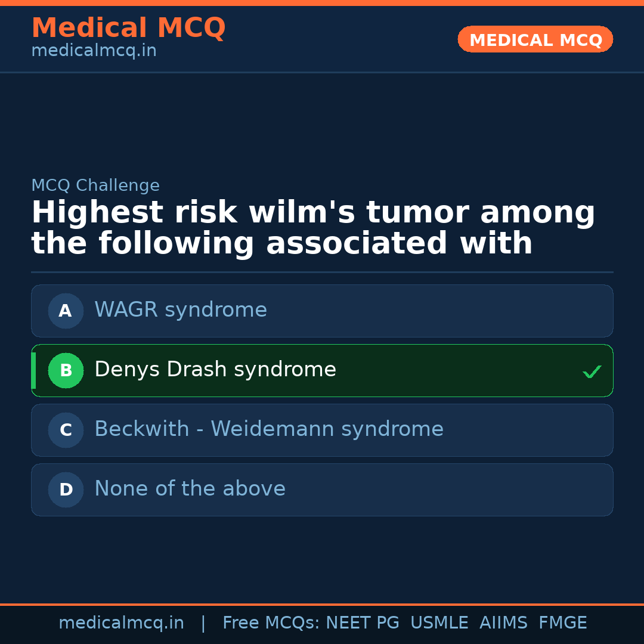Click USMLE in the footer
The image size is (644, 644).
(x=439, y=623)
